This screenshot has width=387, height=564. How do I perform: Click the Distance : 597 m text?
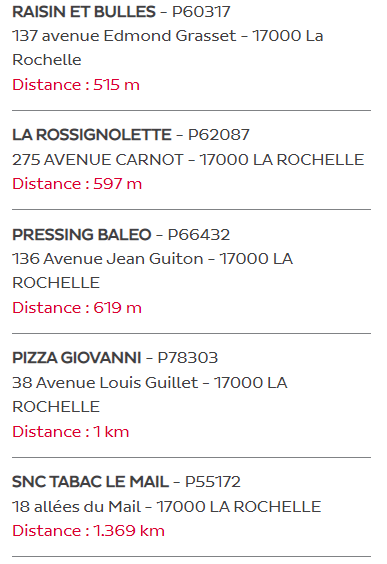click(x=77, y=184)
